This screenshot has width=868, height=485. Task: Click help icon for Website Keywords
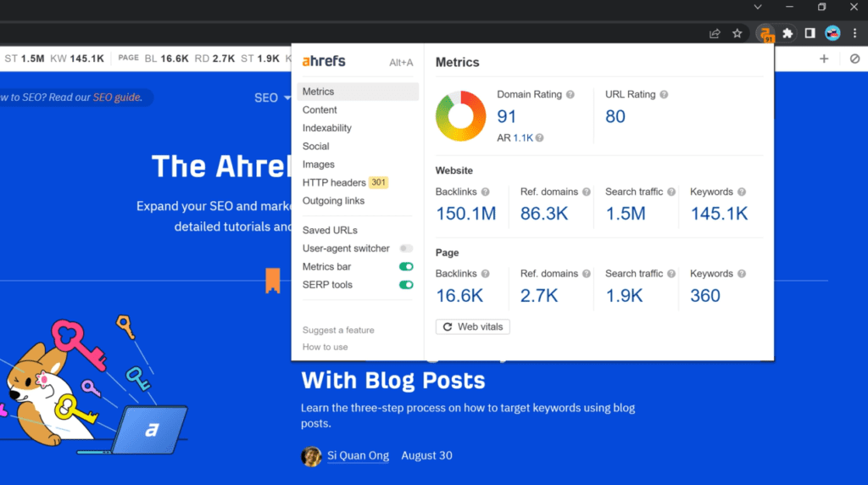point(742,192)
